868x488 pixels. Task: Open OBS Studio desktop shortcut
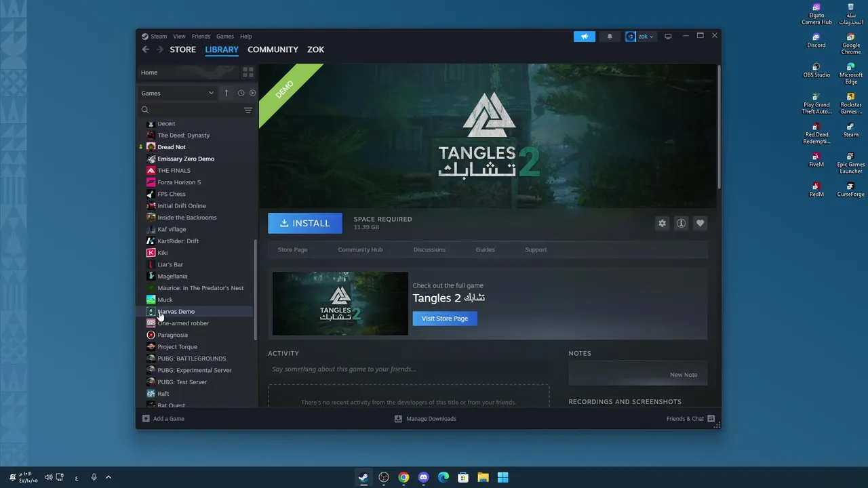(x=816, y=70)
